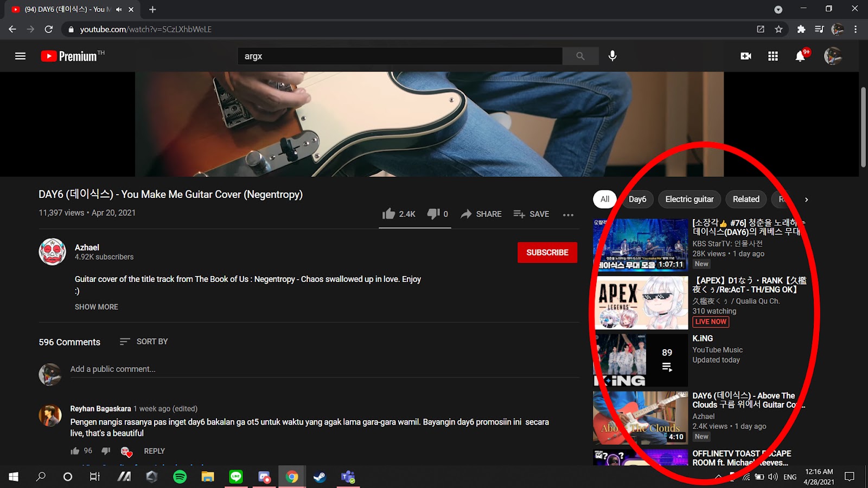Open the Chrome account dropdown in the title bar
The image size is (868, 488).
click(x=778, y=9)
